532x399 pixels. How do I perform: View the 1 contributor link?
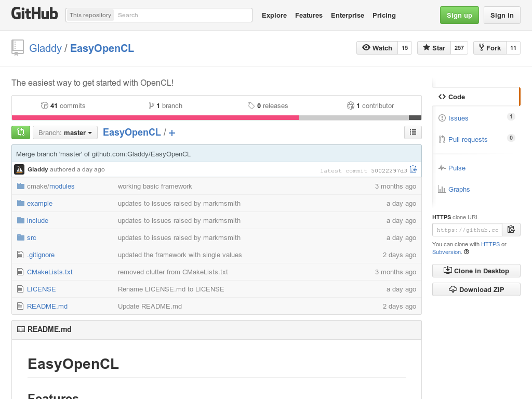pos(370,106)
